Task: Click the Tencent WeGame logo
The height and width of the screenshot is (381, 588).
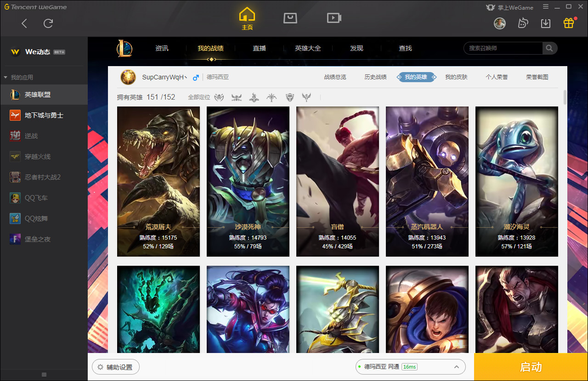Action: tap(36, 7)
